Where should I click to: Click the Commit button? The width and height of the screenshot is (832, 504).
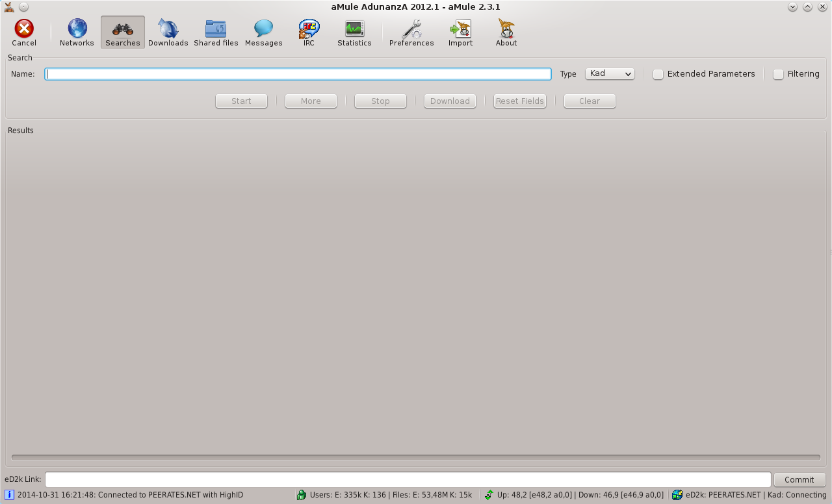[799, 479]
